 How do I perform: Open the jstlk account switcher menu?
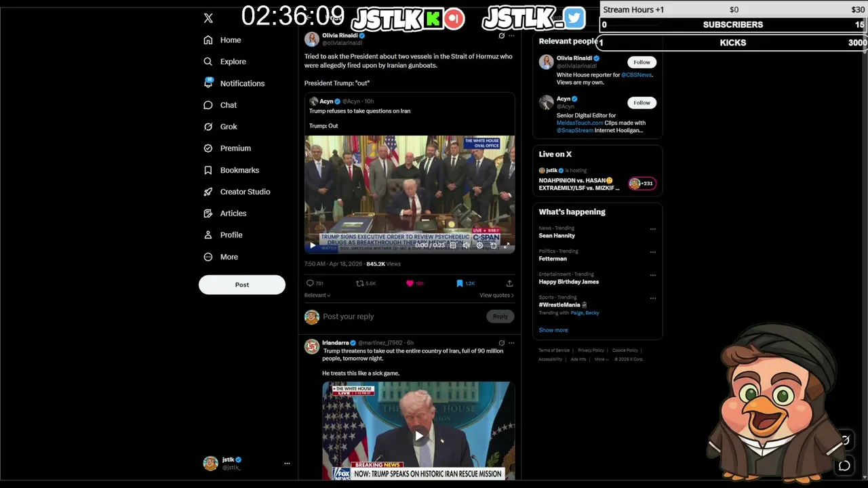(x=247, y=463)
